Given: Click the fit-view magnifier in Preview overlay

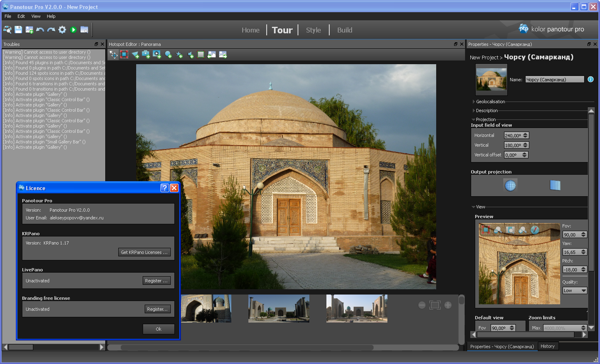Looking at the screenshot, I should pos(510,230).
